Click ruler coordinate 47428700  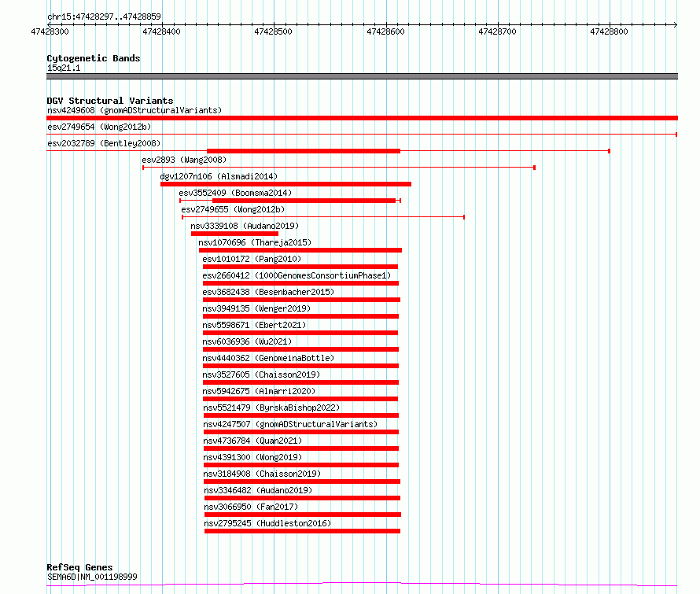[x=497, y=31]
